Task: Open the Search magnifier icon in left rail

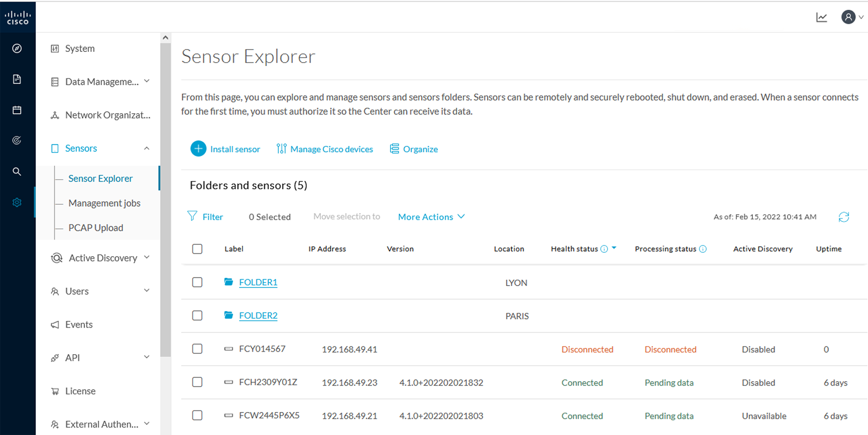Action: click(17, 171)
